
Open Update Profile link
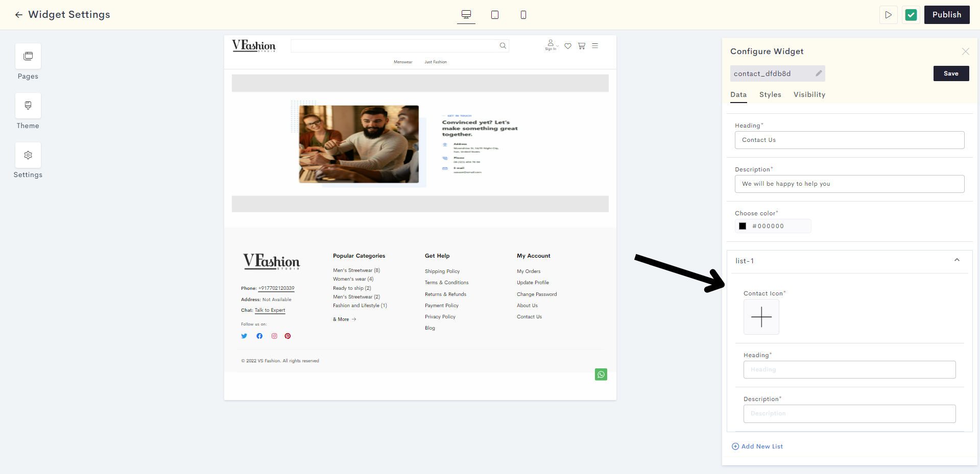[x=533, y=283]
